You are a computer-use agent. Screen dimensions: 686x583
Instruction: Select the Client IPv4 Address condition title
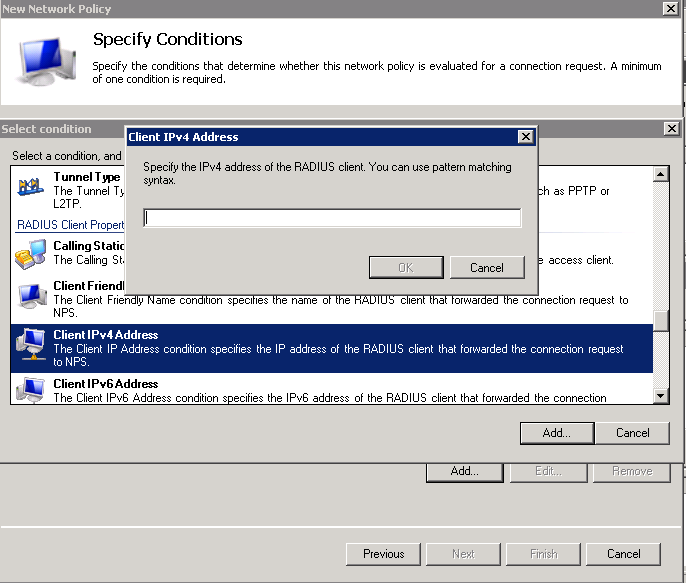pos(105,335)
